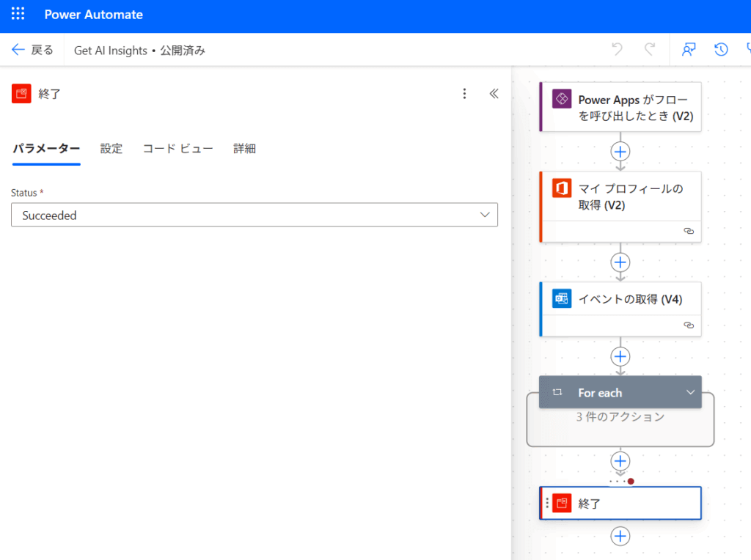Viewport: 751px width, 560px height.
Task: Open the feedback person-chat icon
Action: click(689, 49)
